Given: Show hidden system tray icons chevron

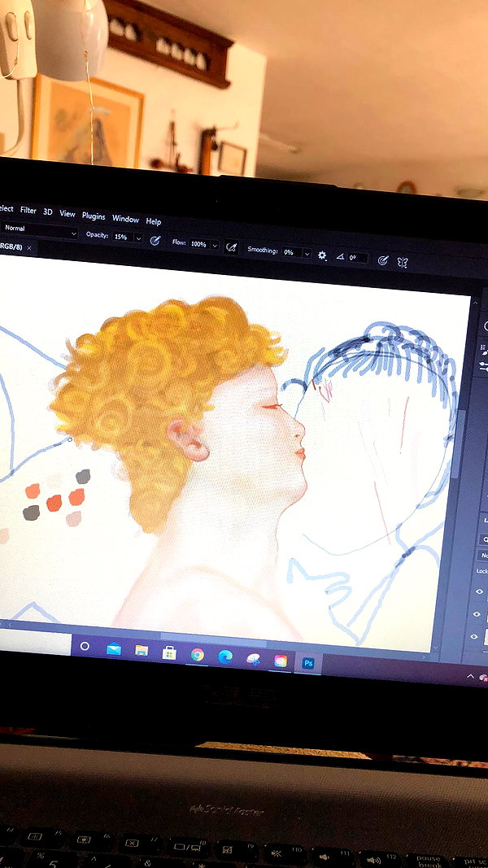Looking at the screenshot, I should click(471, 676).
